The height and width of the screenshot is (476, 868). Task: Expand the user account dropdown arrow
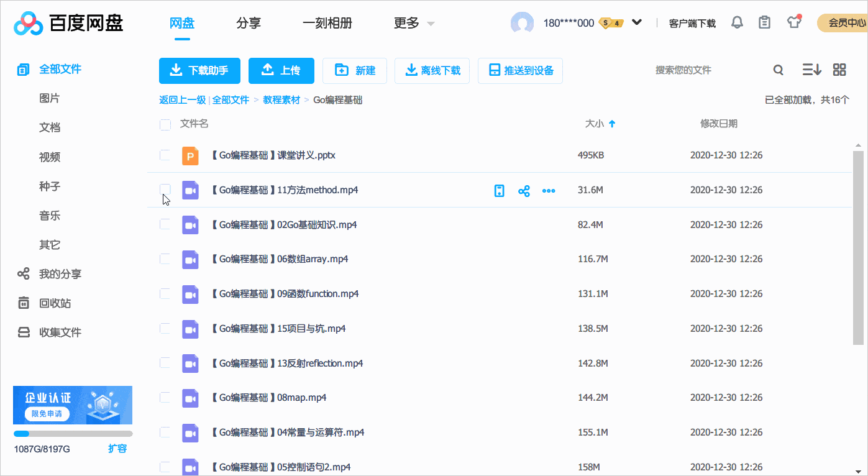(x=637, y=23)
